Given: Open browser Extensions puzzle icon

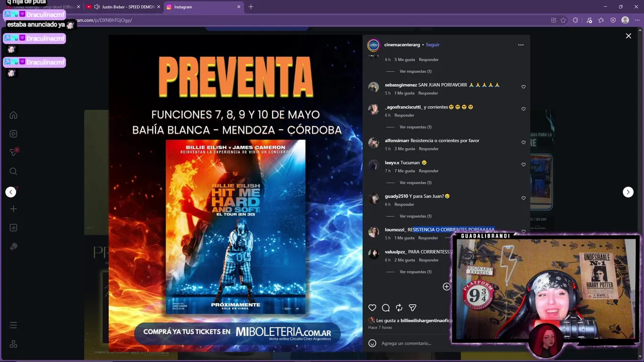Looking at the screenshot, I should coord(576,20).
